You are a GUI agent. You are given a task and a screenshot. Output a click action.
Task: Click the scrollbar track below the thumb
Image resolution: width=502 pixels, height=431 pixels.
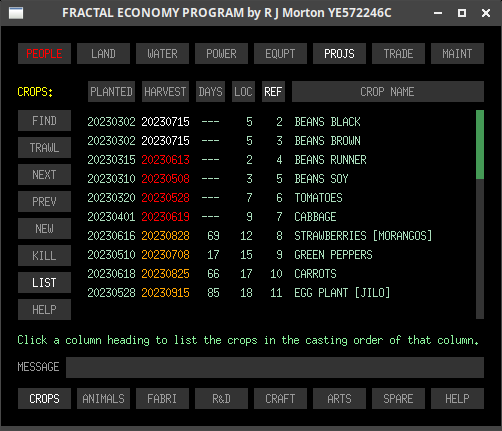point(480,249)
